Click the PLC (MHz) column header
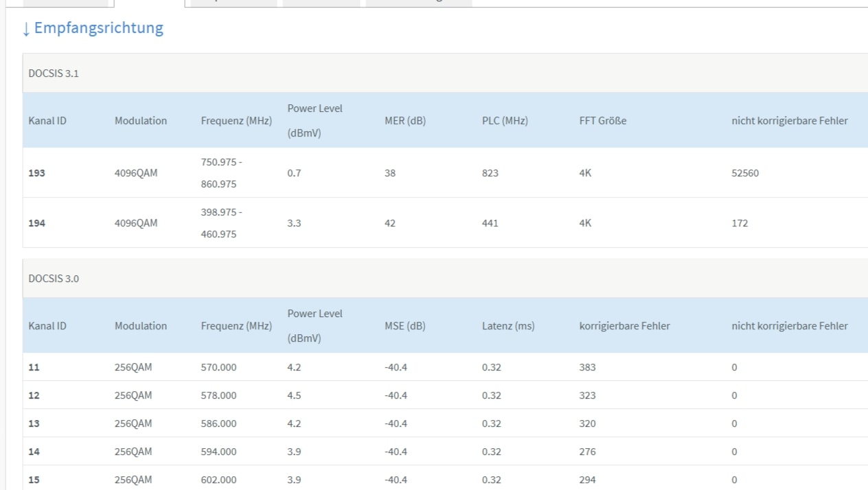The width and height of the screenshot is (868, 490). pos(505,121)
